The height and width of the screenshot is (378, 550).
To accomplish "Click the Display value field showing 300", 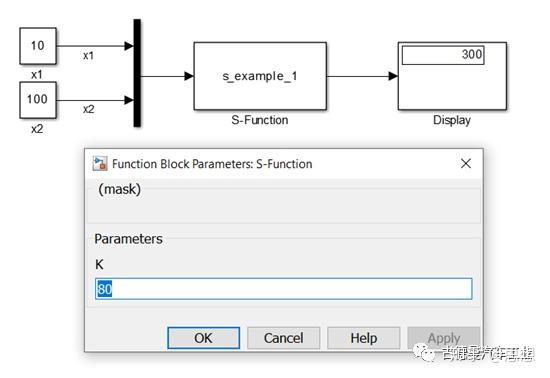I will pyautogui.click(x=443, y=55).
